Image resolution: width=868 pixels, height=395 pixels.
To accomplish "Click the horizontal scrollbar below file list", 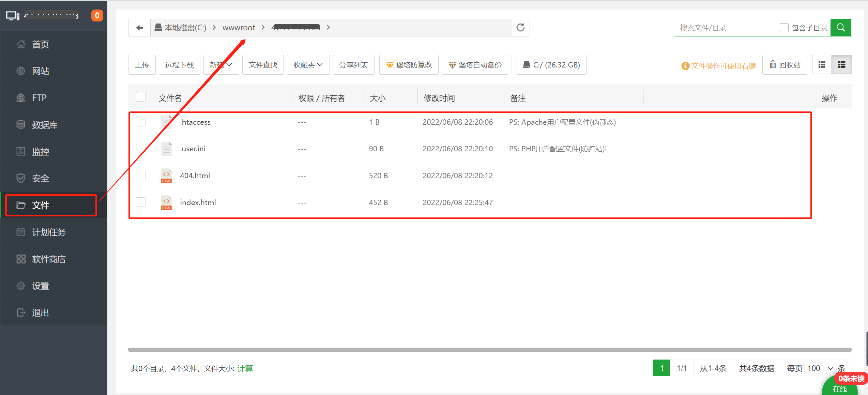I will [x=490, y=350].
